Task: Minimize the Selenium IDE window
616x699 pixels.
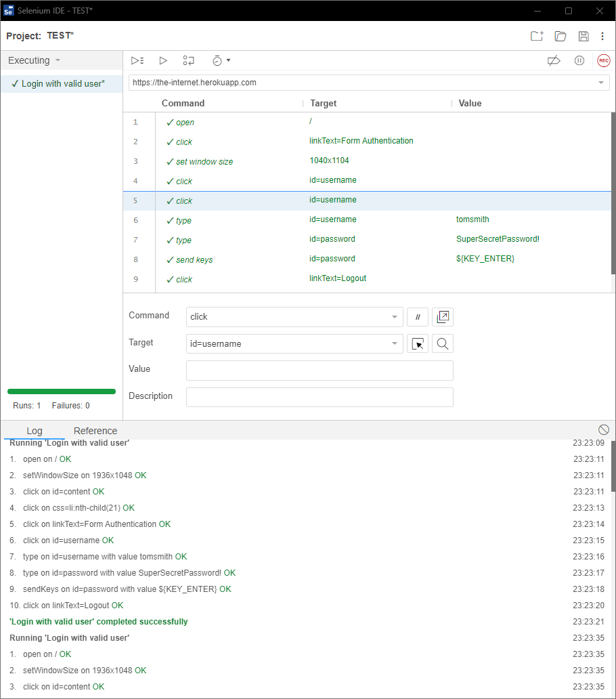Action: click(x=537, y=11)
